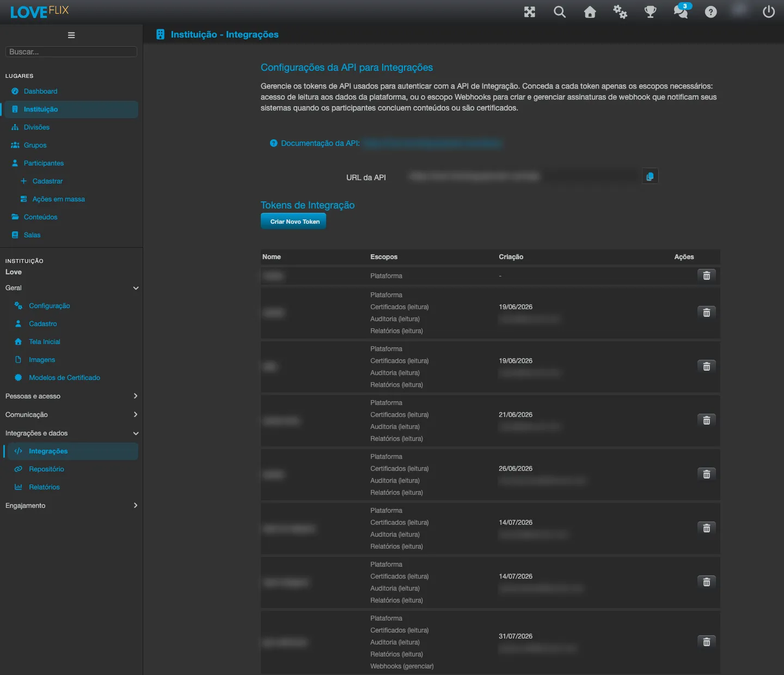The image size is (784, 675).
Task: Delete the token with only Plataforma scope
Action: point(707,275)
